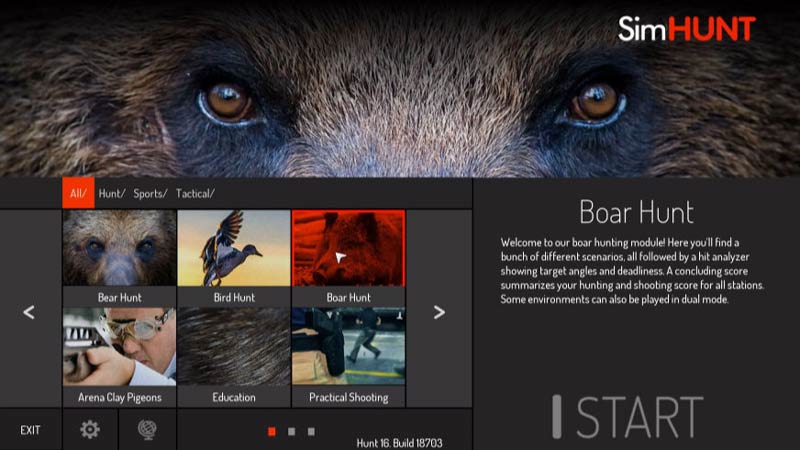Go to next page with right arrow
800x450 pixels.
(439, 312)
